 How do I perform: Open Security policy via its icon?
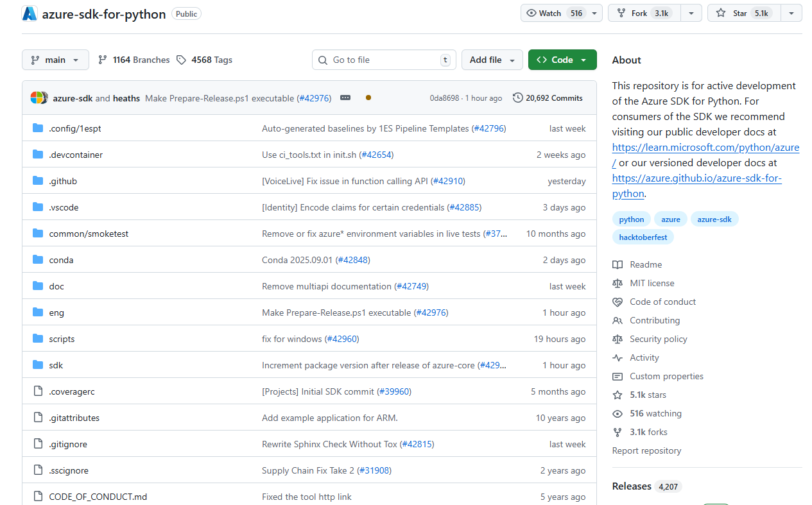[x=617, y=338]
